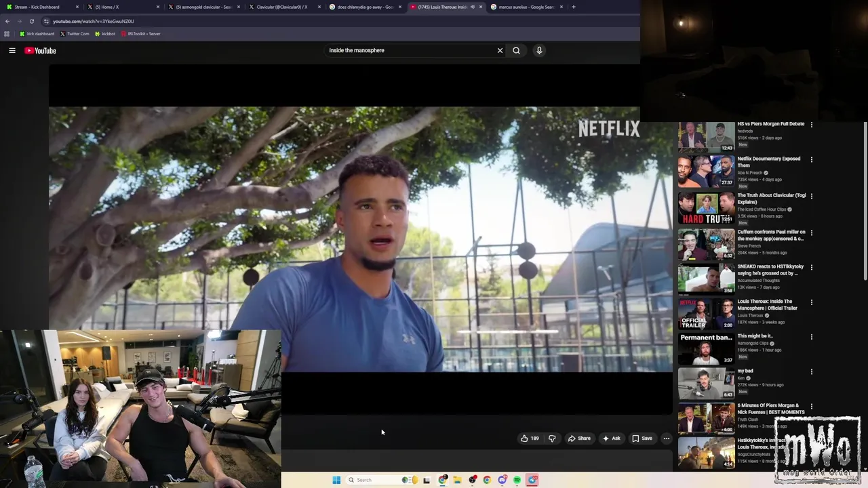The width and height of the screenshot is (868, 488).
Task: Mute the Louis Theroux tab audio icon
Action: coord(473,7)
